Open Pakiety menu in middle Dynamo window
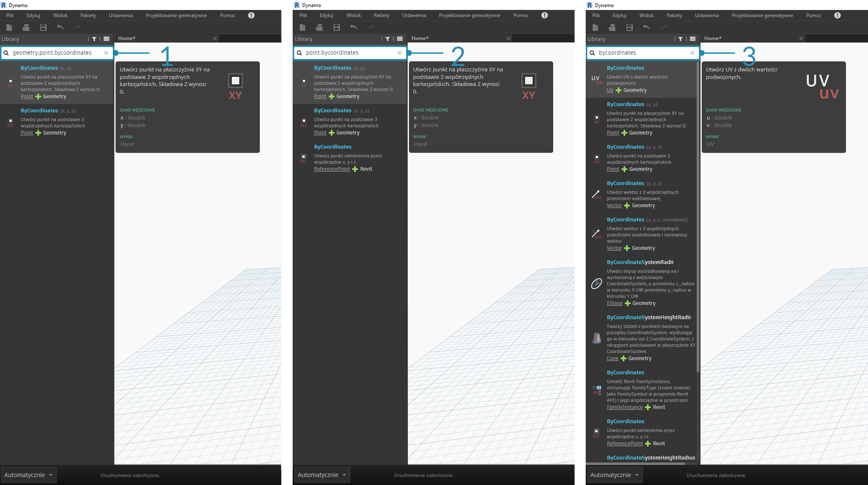 (381, 15)
